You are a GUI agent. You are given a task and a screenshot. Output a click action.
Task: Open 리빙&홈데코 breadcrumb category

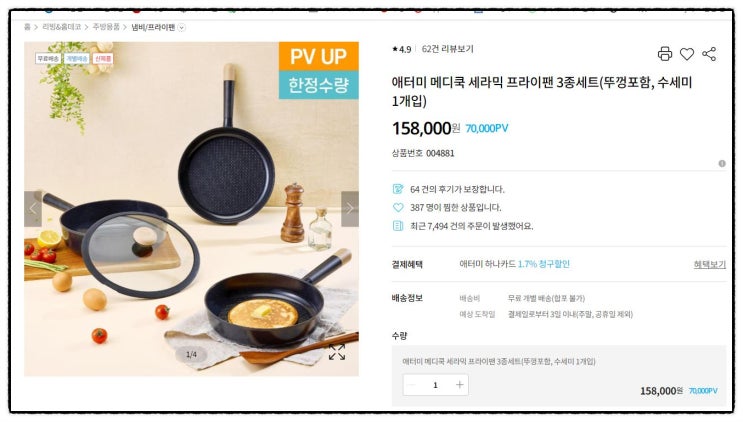pyautogui.click(x=62, y=27)
